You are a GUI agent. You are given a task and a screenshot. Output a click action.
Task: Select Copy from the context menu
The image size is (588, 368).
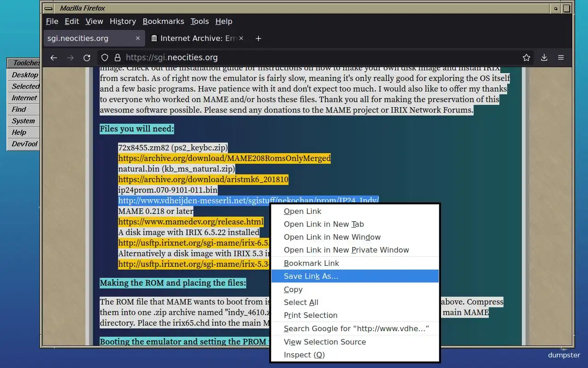coord(355,290)
